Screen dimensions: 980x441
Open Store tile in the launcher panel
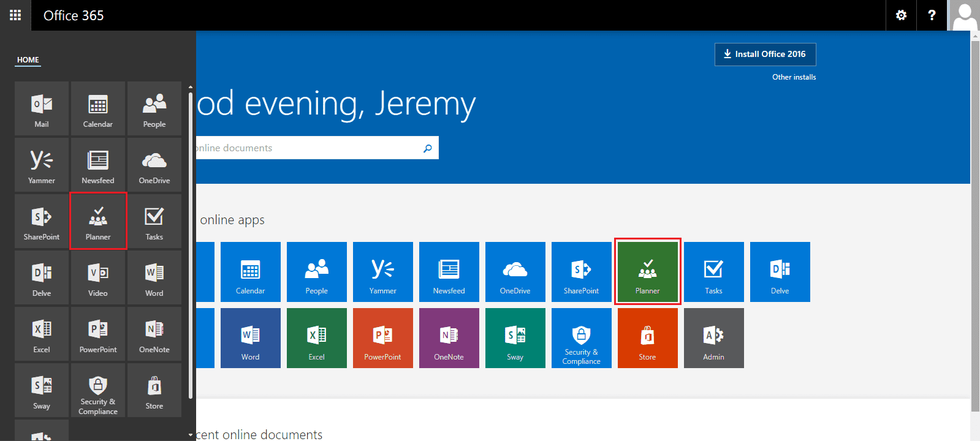(x=154, y=390)
